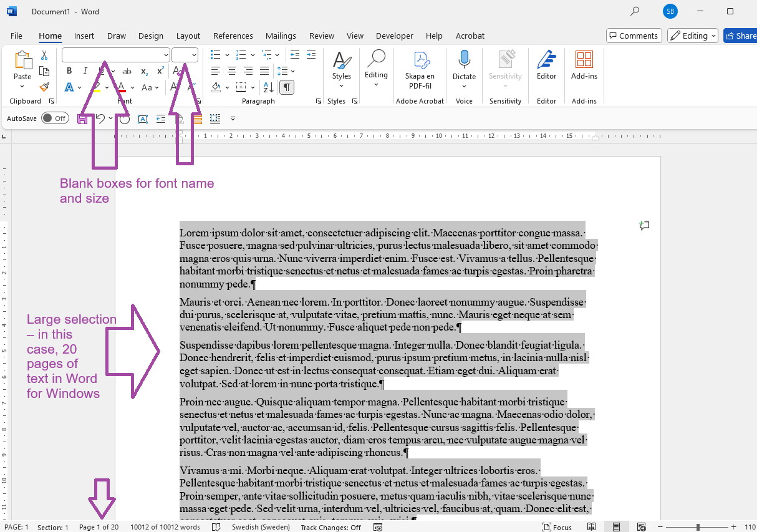Apply numbered list formatting
The image size is (757, 532).
pyautogui.click(x=241, y=55)
